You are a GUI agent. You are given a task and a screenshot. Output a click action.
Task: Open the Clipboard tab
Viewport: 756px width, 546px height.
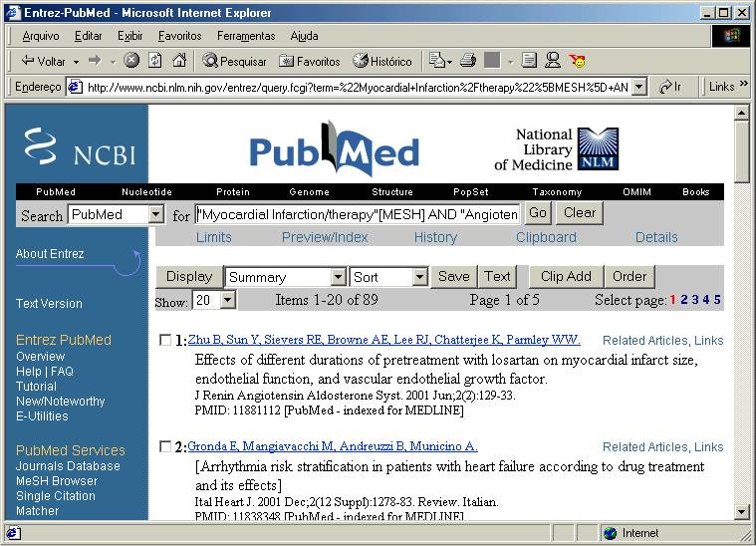[546, 237]
